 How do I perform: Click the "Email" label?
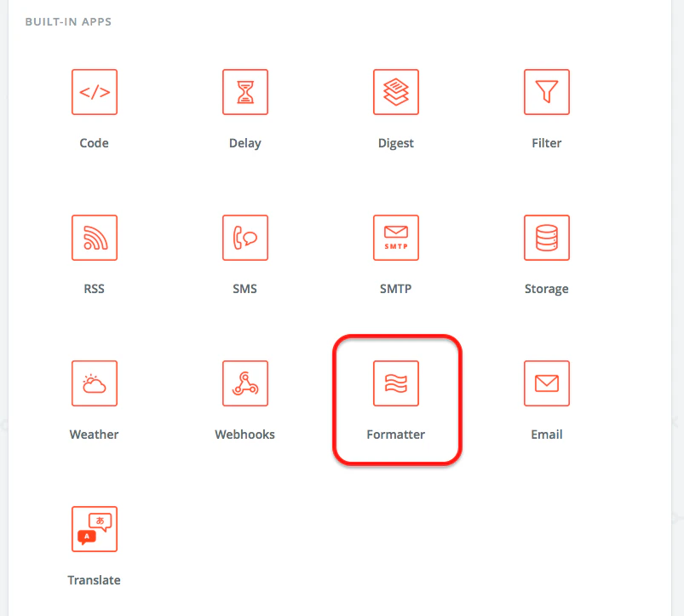coord(547,435)
